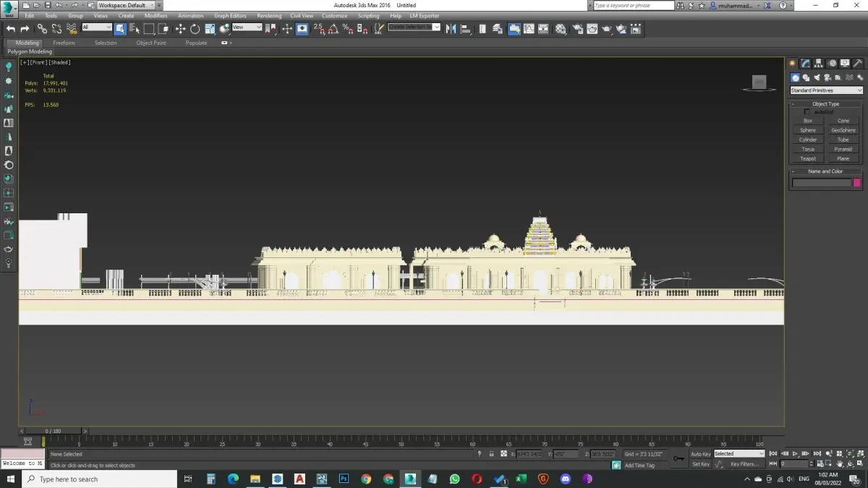The height and width of the screenshot is (488, 868).
Task: Open the Workspace: Default dropdown
Action: click(x=124, y=5)
